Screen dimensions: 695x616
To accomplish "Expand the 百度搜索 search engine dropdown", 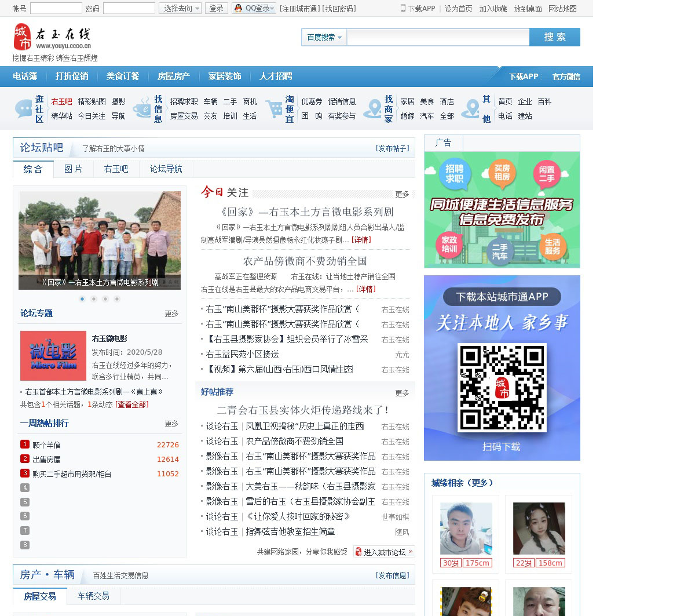I will pyautogui.click(x=324, y=37).
